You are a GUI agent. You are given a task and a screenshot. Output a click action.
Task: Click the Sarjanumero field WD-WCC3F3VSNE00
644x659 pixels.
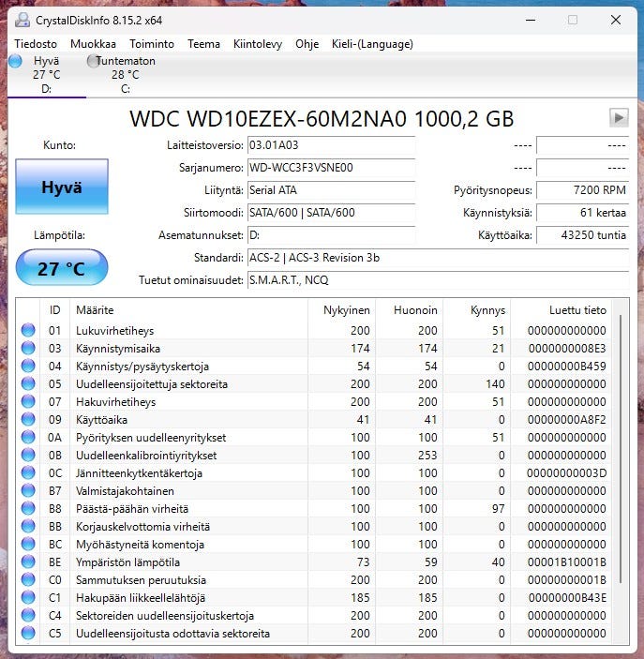pos(331,168)
